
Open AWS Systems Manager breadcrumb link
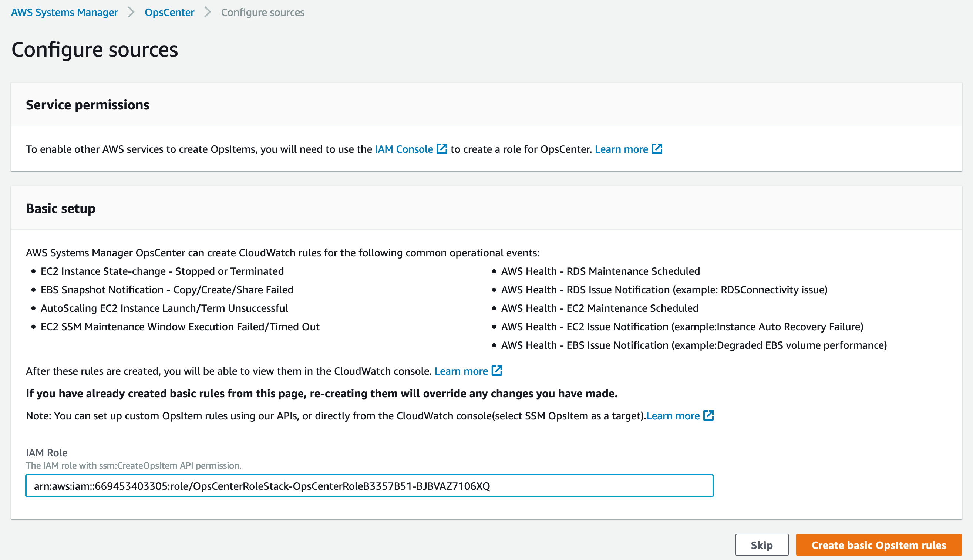click(64, 12)
